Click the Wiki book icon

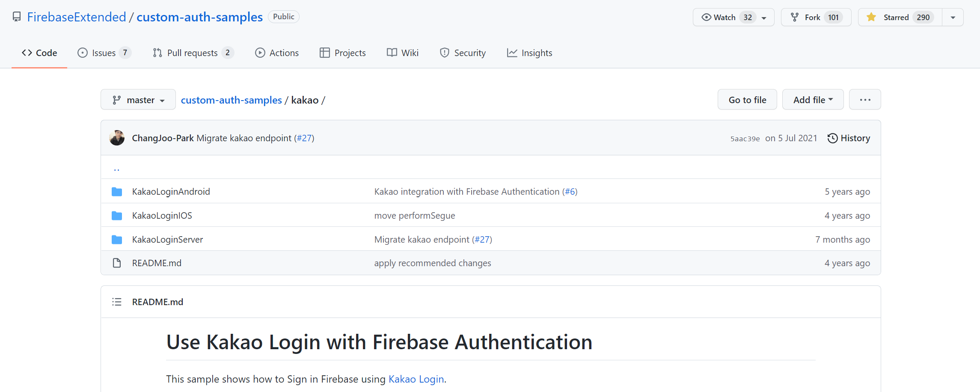pyautogui.click(x=392, y=53)
